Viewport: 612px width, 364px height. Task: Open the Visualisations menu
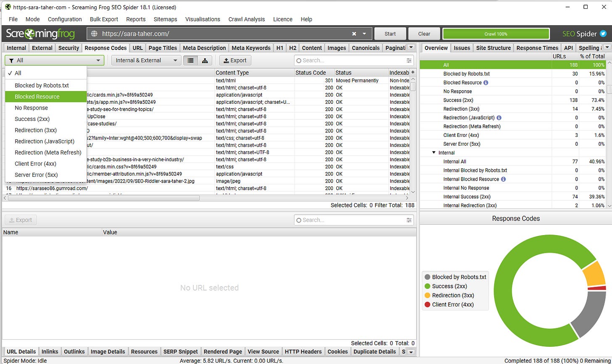click(203, 19)
